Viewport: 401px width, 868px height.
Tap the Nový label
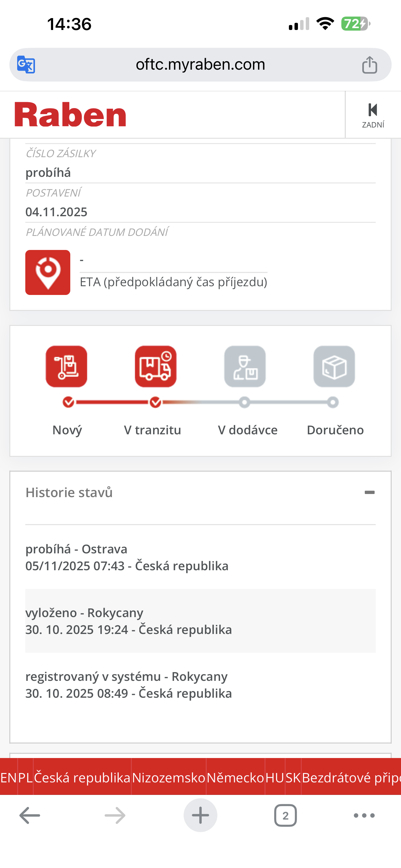click(67, 430)
